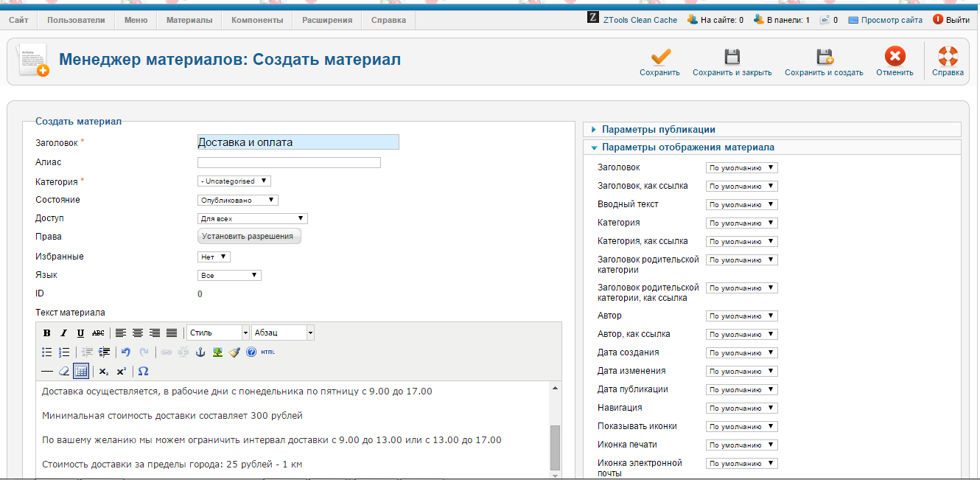Toggle underline formatting

[x=81, y=333]
